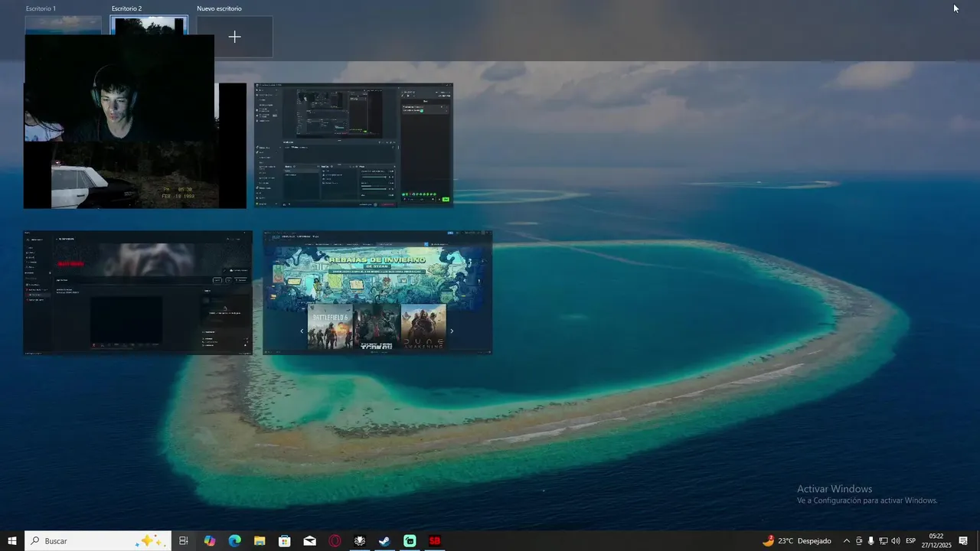
Task: Open volume control tray icon
Action: (895, 541)
